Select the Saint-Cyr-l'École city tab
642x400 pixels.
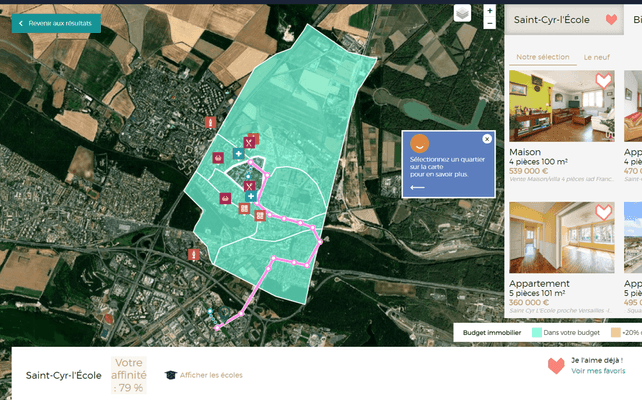pos(551,19)
